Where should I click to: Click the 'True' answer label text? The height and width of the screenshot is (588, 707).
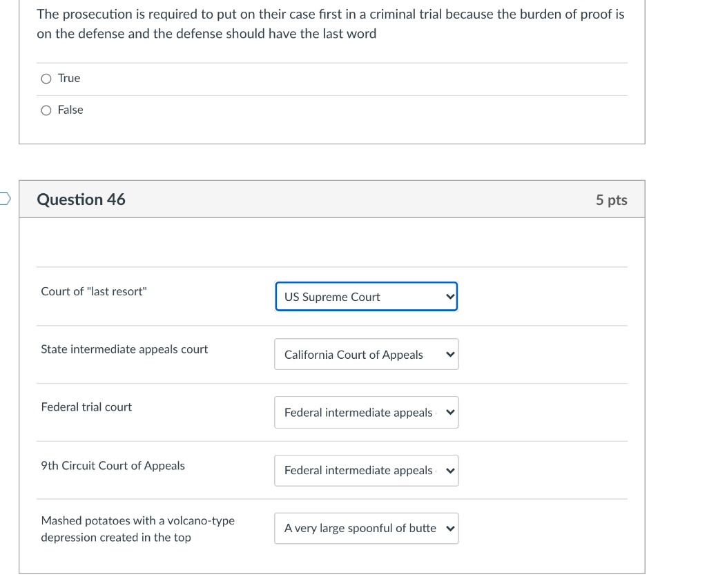click(69, 79)
